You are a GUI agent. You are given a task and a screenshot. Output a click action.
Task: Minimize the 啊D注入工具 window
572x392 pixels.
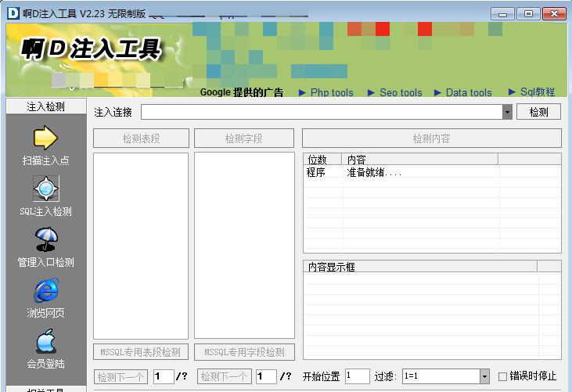pyautogui.click(x=502, y=14)
